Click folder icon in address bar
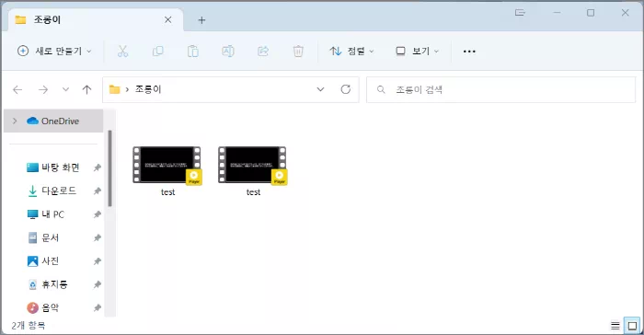 115,89
